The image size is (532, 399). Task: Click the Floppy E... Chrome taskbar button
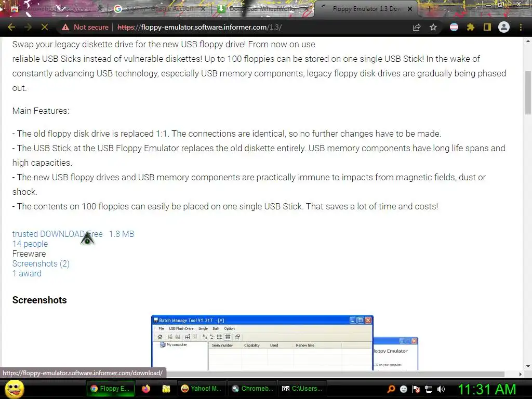pyautogui.click(x=111, y=389)
